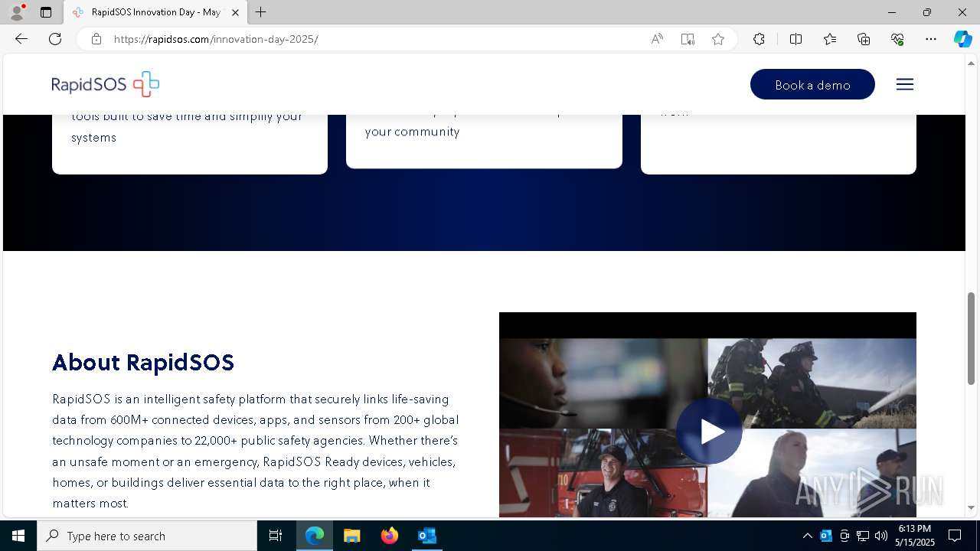This screenshot has height=551, width=980.
Task: Refresh the current page
Action: 55,39
